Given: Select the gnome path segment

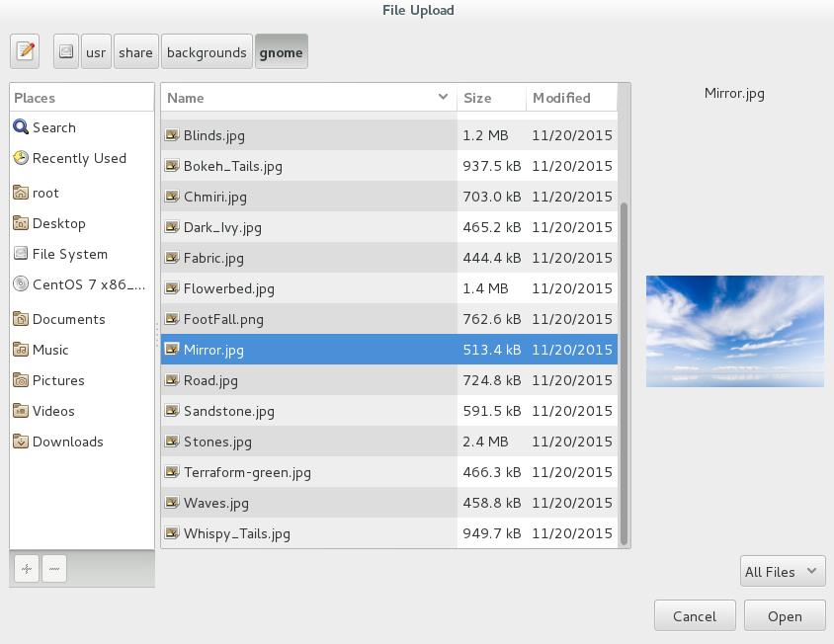Looking at the screenshot, I should (x=281, y=51).
